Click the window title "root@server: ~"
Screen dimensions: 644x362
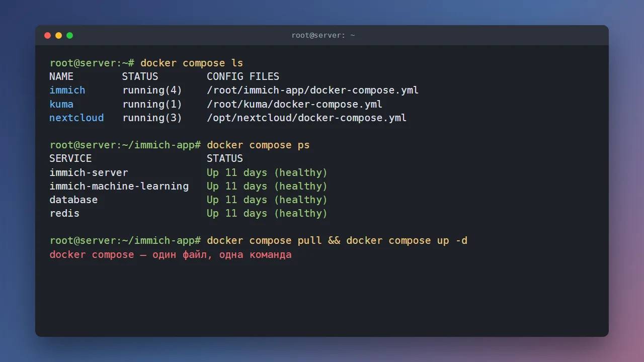pyautogui.click(x=323, y=35)
